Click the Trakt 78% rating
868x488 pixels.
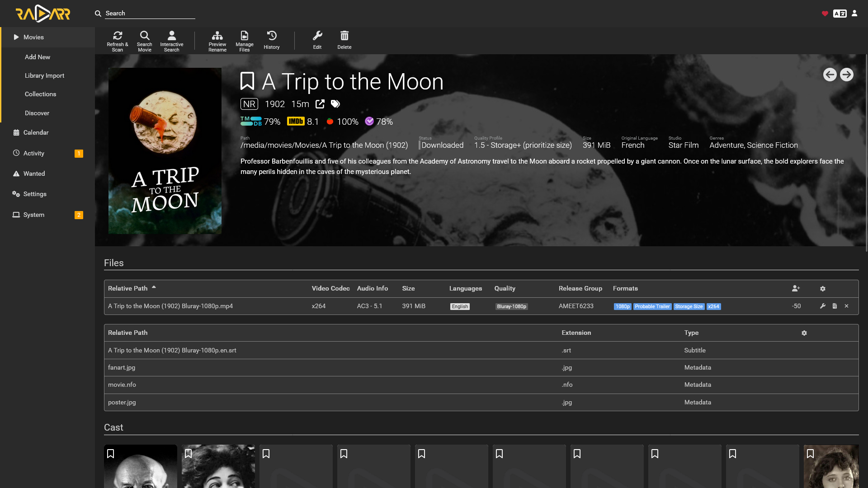coord(379,122)
